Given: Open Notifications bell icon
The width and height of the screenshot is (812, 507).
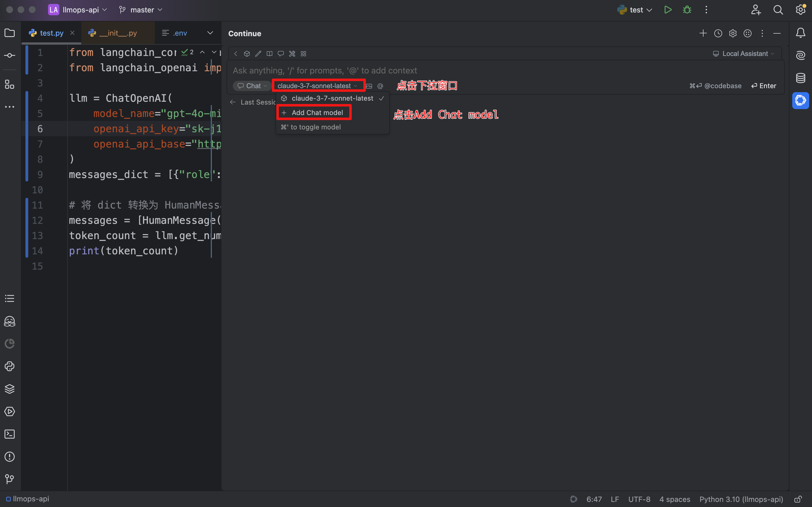Looking at the screenshot, I should (x=800, y=33).
